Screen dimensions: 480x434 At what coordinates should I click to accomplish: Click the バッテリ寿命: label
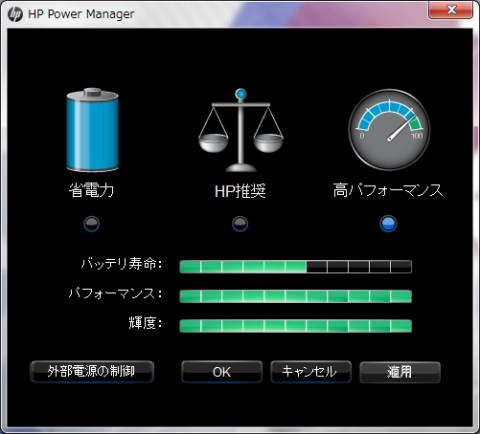tap(122, 264)
